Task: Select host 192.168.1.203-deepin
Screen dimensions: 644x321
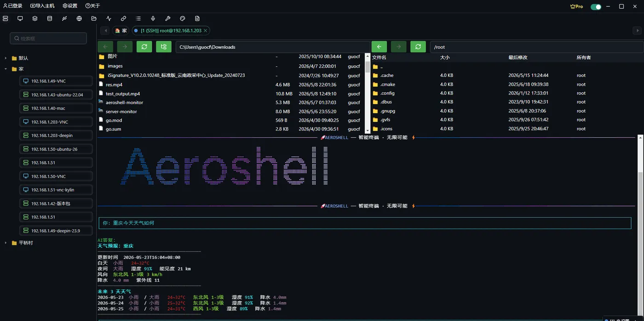Action: point(56,135)
